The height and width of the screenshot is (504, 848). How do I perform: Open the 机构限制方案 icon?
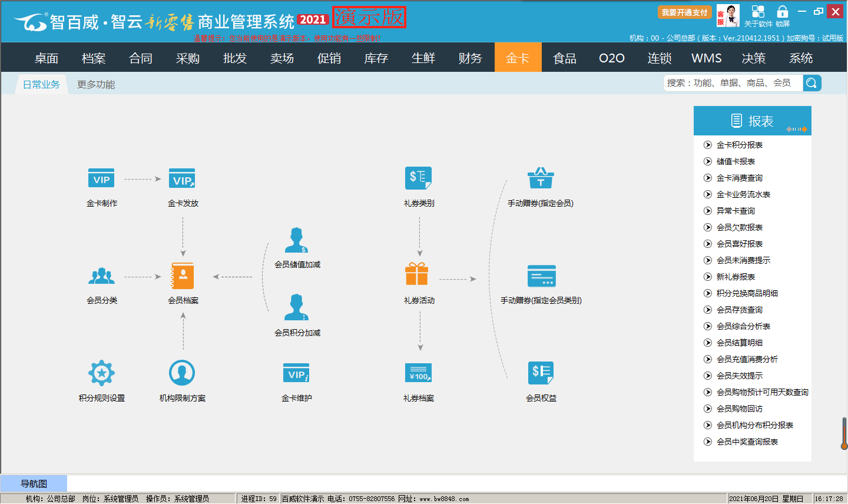pyautogui.click(x=182, y=373)
